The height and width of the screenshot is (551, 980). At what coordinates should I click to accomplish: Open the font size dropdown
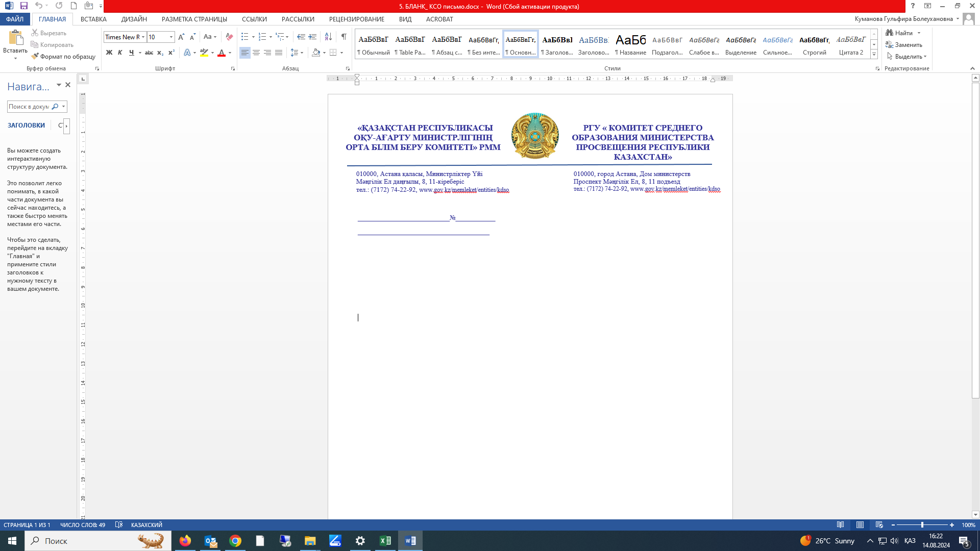(171, 37)
